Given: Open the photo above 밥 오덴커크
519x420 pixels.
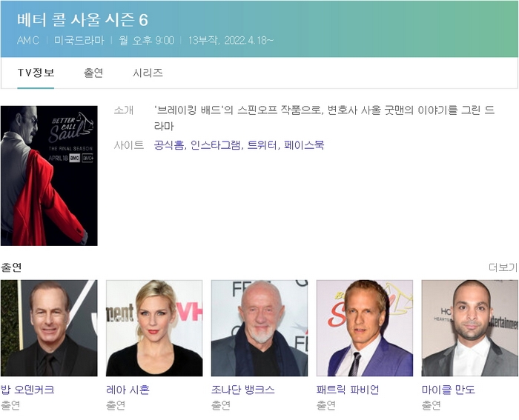Looking at the screenshot, I should click(x=49, y=328).
